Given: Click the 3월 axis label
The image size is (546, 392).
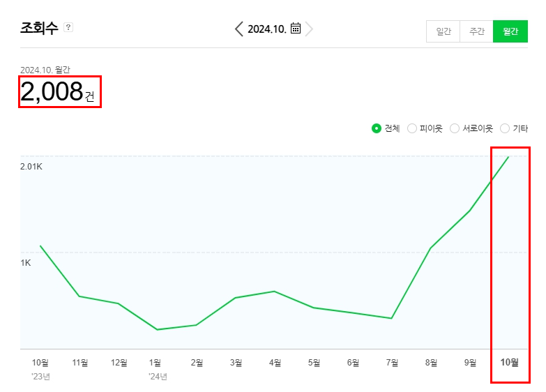Looking at the screenshot, I should (x=236, y=363).
